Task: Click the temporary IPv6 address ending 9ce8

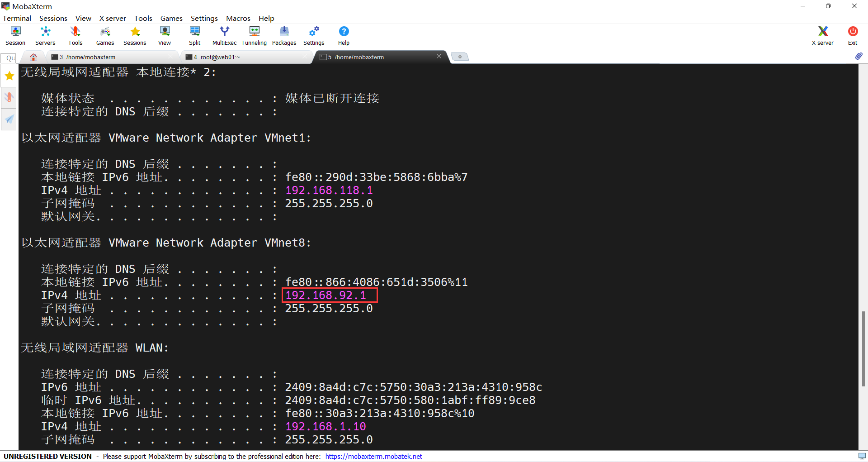Action: point(410,400)
